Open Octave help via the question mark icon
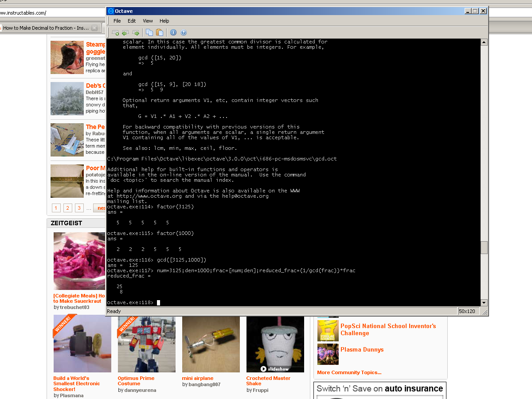 (184, 32)
